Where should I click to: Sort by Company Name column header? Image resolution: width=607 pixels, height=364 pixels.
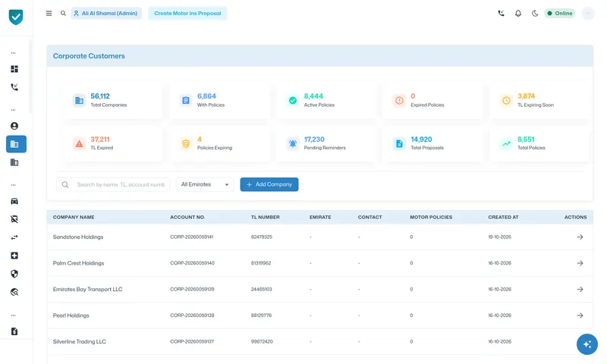click(x=74, y=218)
